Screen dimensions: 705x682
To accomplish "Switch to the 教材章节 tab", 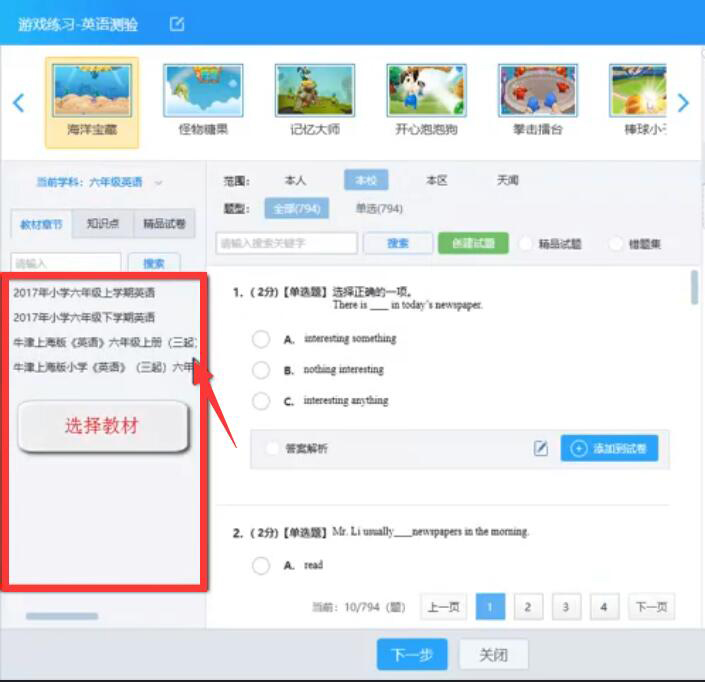I will (41, 224).
